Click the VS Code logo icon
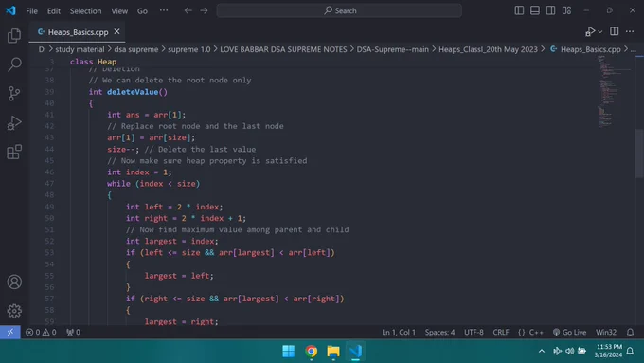 coord(10,10)
